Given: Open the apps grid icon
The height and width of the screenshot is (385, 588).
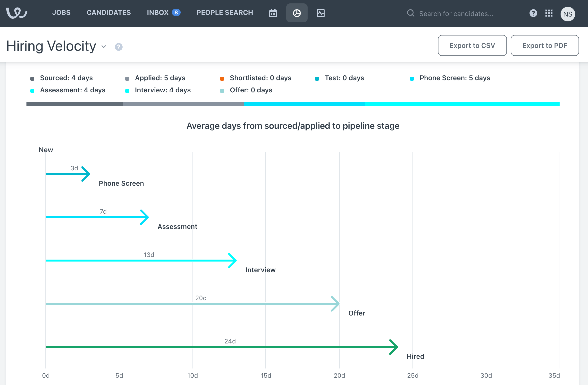Looking at the screenshot, I should pyautogui.click(x=548, y=13).
